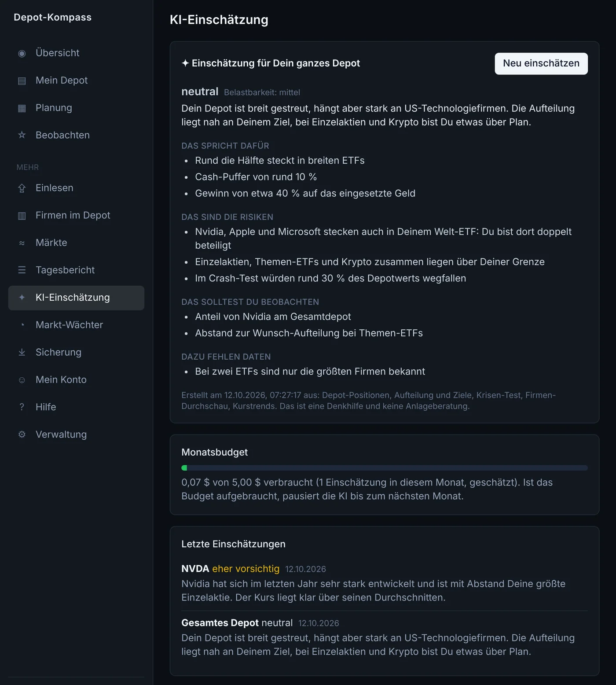The height and width of the screenshot is (685, 616).
Task: Click the sparkle icon beside Einschätzung heading
Action: pyautogui.click(x=185, y=63)
